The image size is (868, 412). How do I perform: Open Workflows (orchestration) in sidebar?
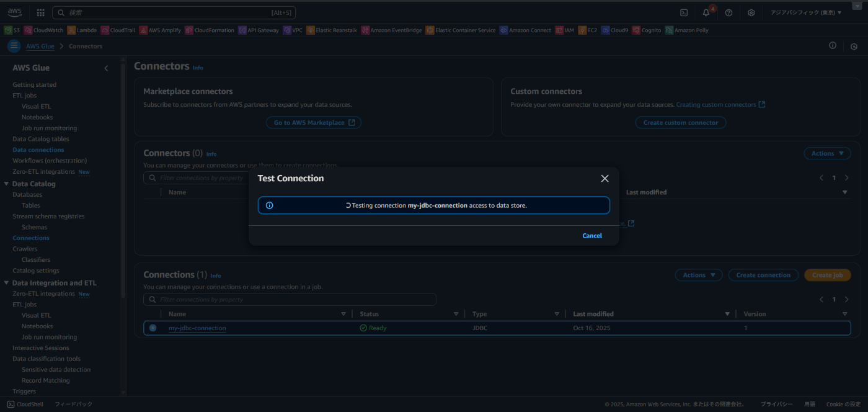tap(50, 161)
